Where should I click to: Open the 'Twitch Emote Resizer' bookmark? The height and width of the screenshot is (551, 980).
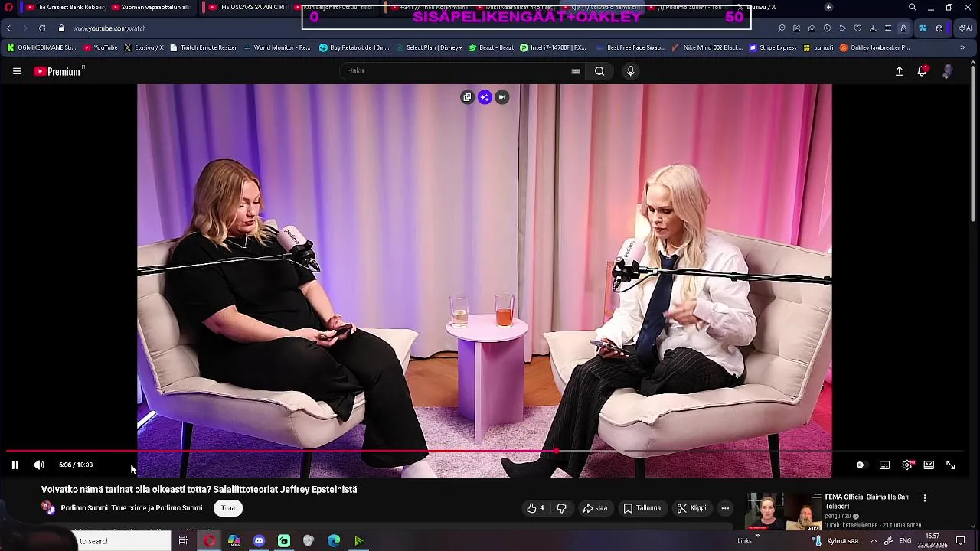[204, 47]
